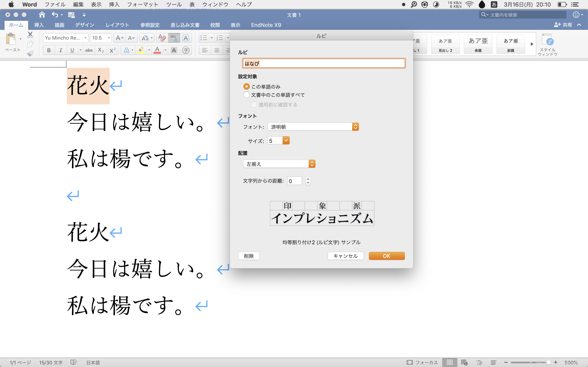The image size is (588, 367).
Task: Select 文書中のこの単語すべて radio option
Action: (x=246, y=95)
